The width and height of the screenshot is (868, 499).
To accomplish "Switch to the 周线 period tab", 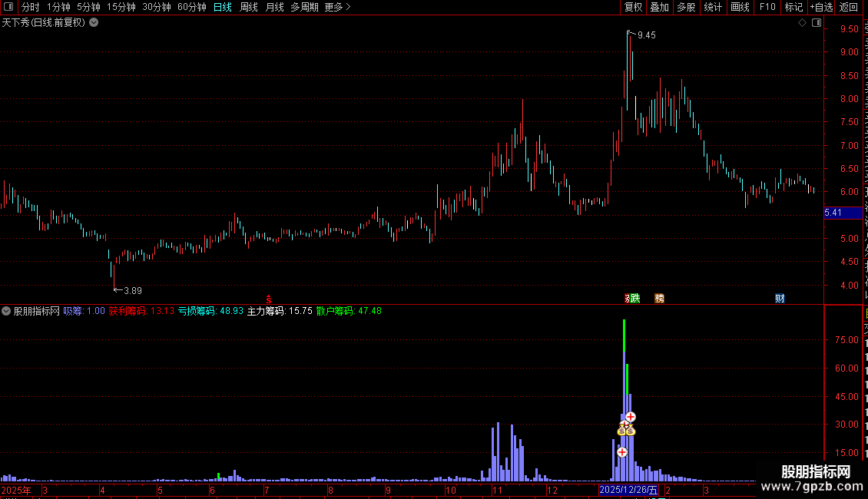I will pyautogui.click(x=249, y=7).
